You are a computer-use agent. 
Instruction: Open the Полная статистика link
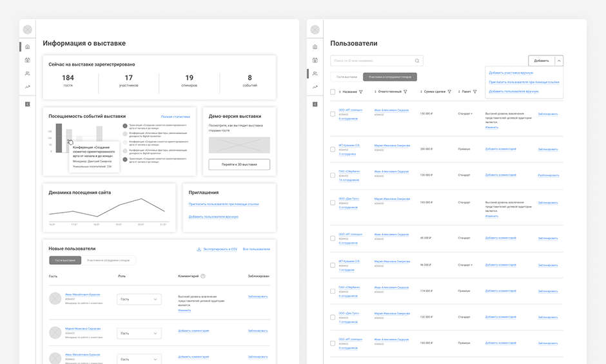175,117
